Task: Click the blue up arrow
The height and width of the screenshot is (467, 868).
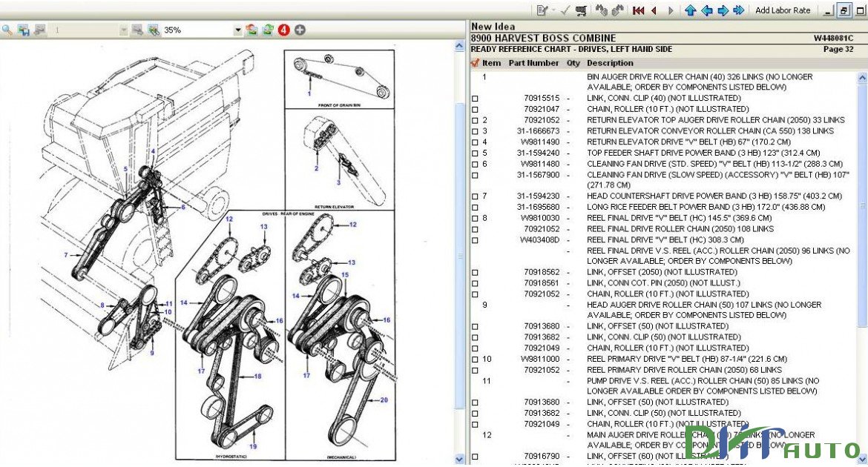Action: [690, 10]
